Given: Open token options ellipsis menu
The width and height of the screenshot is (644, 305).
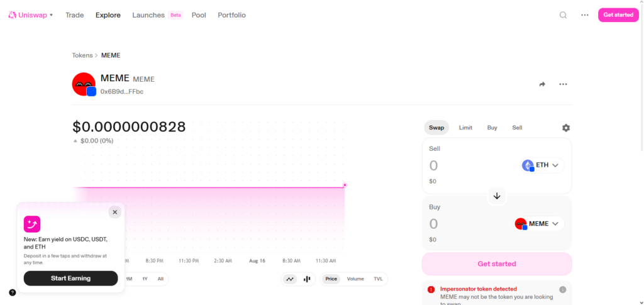Looking at the screenshot, I should pyautogui.click(x=563, y=84).
